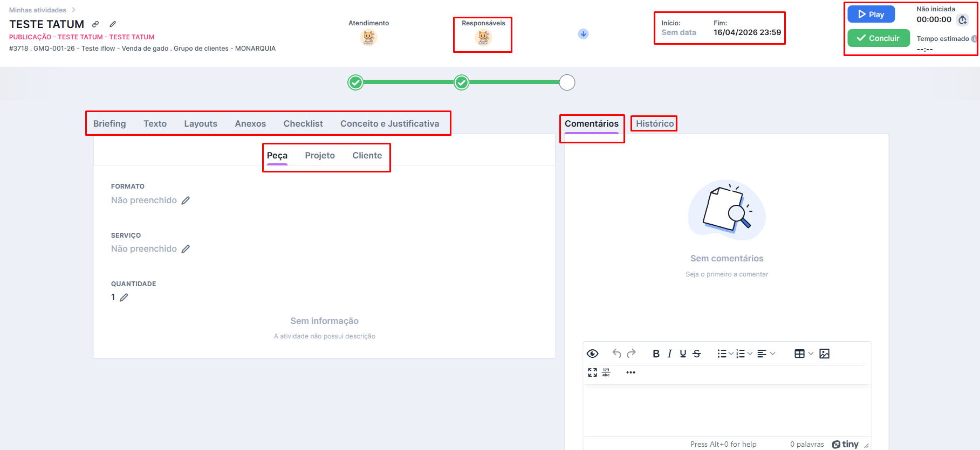Open the table insert menu
This screenshot has width=980, height=450.
click(x=804, y=354)
